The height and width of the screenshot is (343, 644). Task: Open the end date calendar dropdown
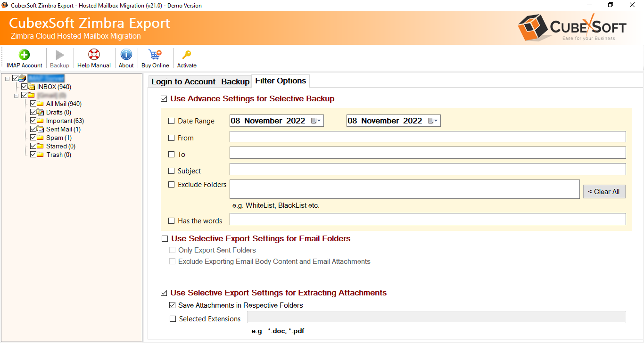(x=433, y=121)
